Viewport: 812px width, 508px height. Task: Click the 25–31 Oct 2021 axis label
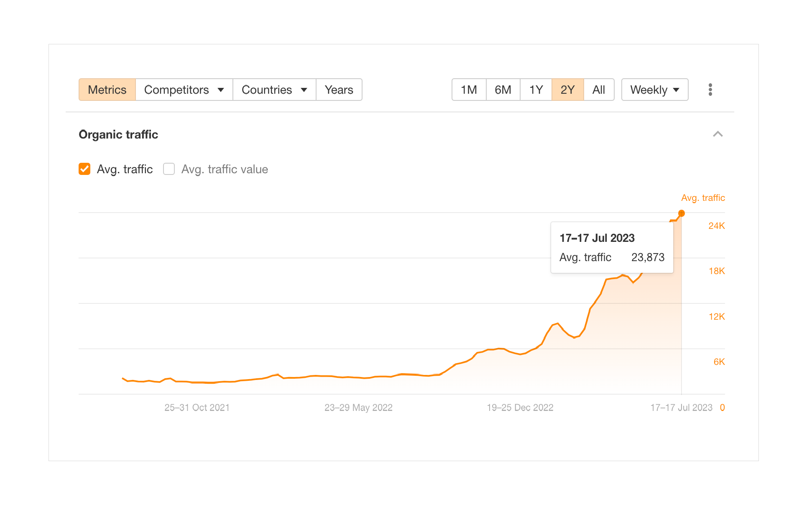[197, 408]
